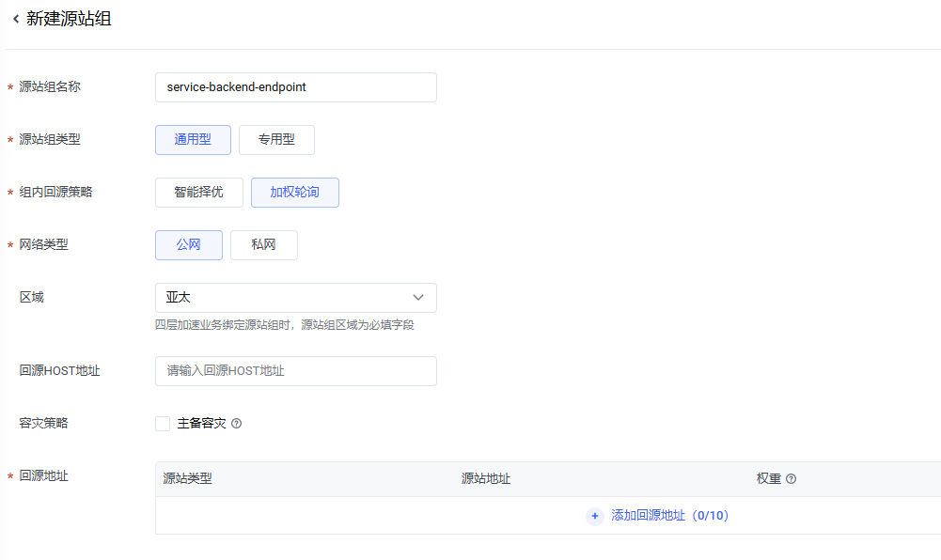Choose 加权轮询 origin strategy
Image resolution: width=941 pixels, height=560 pixels.
(295, 193)
